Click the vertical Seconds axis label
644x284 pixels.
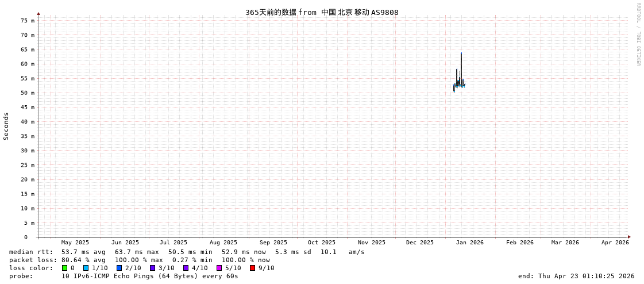pos(6,126)
